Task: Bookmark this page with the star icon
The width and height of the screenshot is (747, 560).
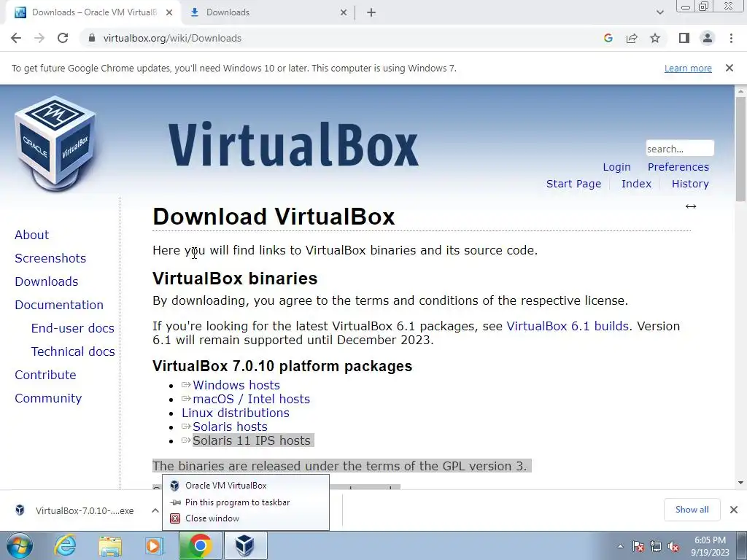Action: coord(655,38)
